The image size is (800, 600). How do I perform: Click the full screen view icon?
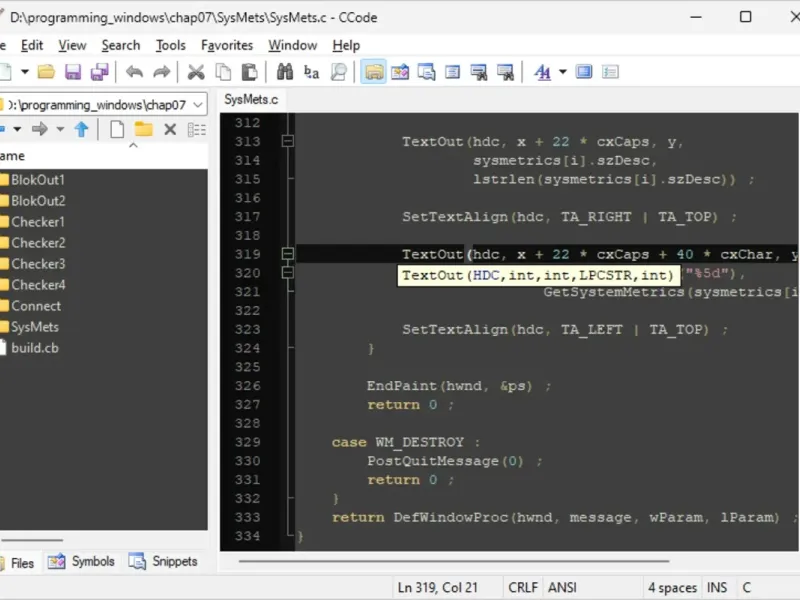(x=584, y=72)
